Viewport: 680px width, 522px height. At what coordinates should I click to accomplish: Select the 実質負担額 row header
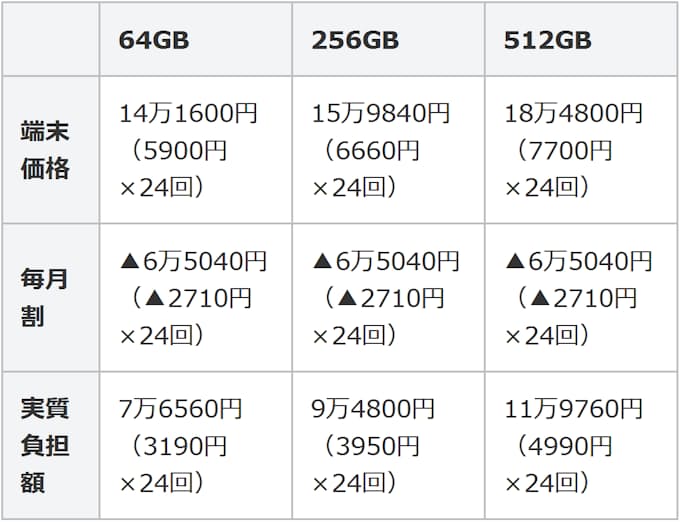pyautogui.click(x=46, y=445)
